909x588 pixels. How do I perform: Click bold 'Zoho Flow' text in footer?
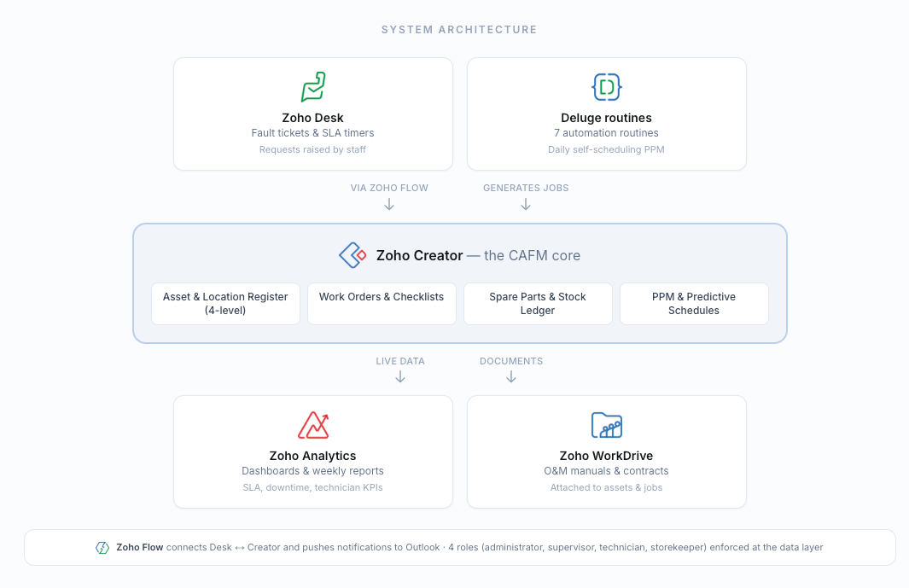[140, 547]
